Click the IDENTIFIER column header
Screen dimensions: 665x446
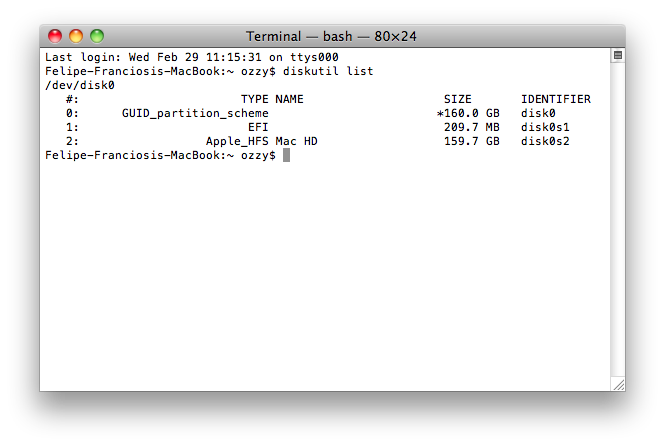tap(555, 100)
